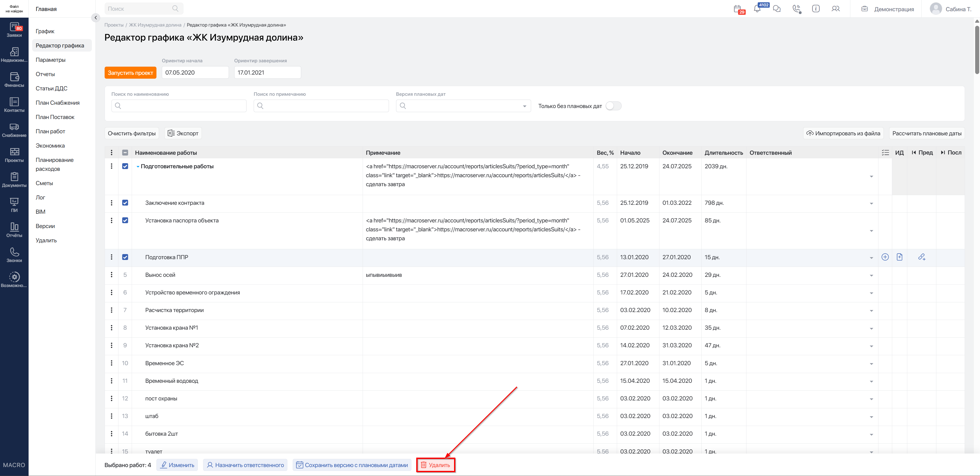Screen dimensions: 980x476
Task: Open notifications bell showing 4102
Action: pos(757,9)
